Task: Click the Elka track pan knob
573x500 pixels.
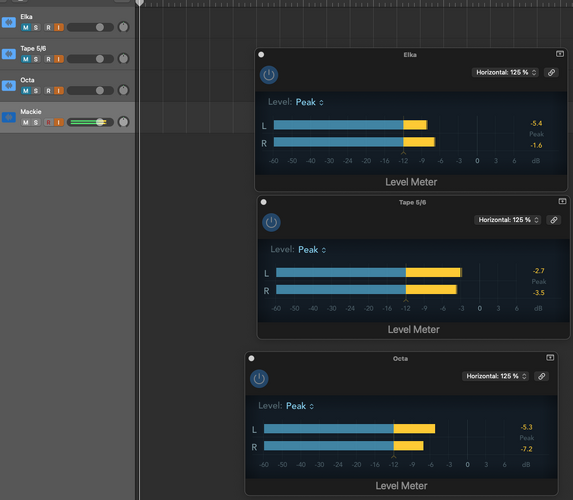Action: point(124,27)
